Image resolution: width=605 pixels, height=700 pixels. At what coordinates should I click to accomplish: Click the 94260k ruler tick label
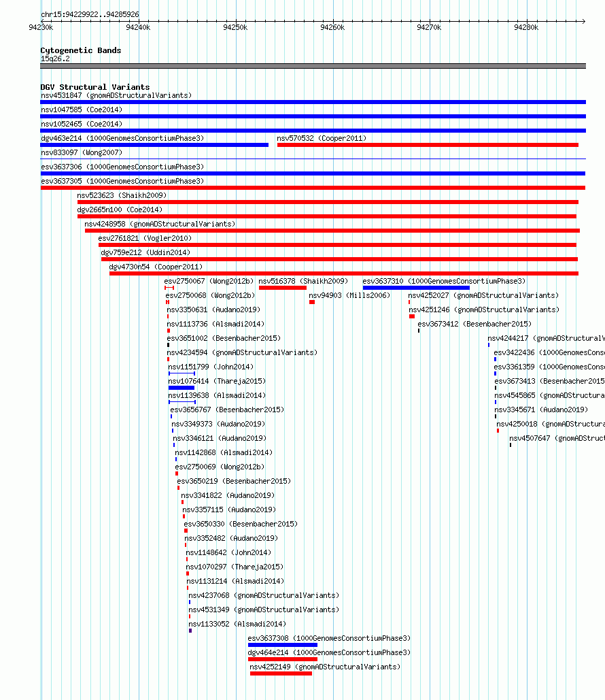click(x=332, y=28)
